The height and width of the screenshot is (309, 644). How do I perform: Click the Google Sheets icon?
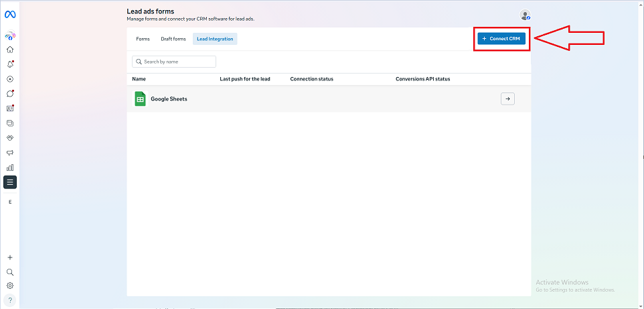point(140,99)
